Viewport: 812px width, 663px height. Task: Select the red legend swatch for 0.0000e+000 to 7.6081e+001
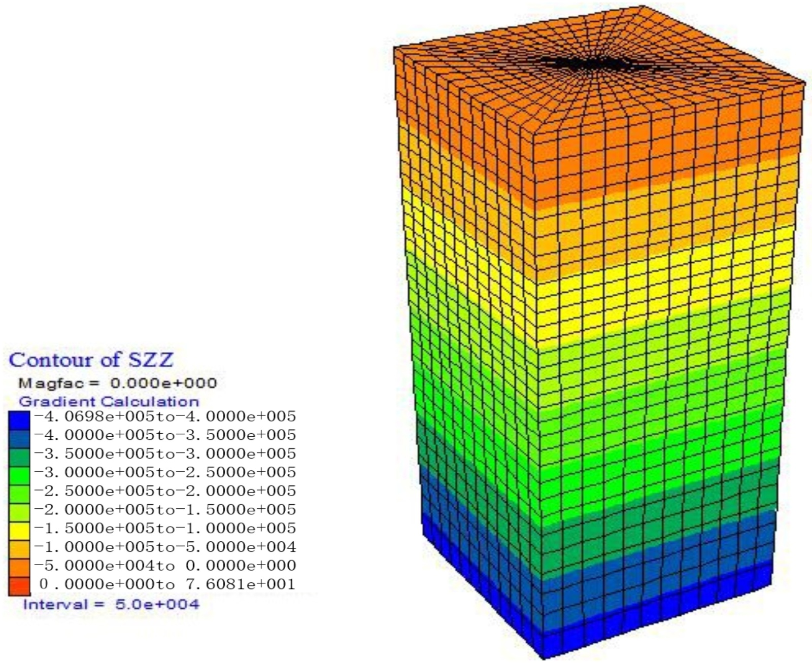pos(19,586)
